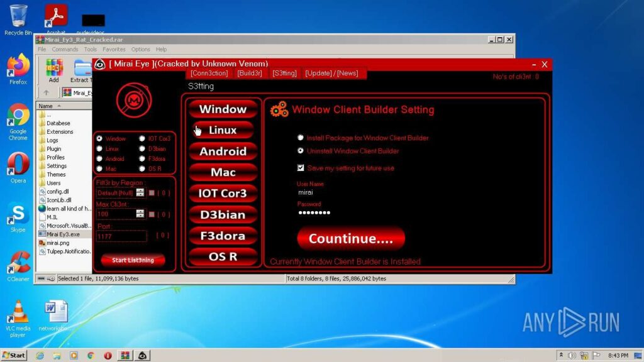The width and height of the screenshot is (644, 362).
Task: Click the orange gears setting icon
Action: 279,109
